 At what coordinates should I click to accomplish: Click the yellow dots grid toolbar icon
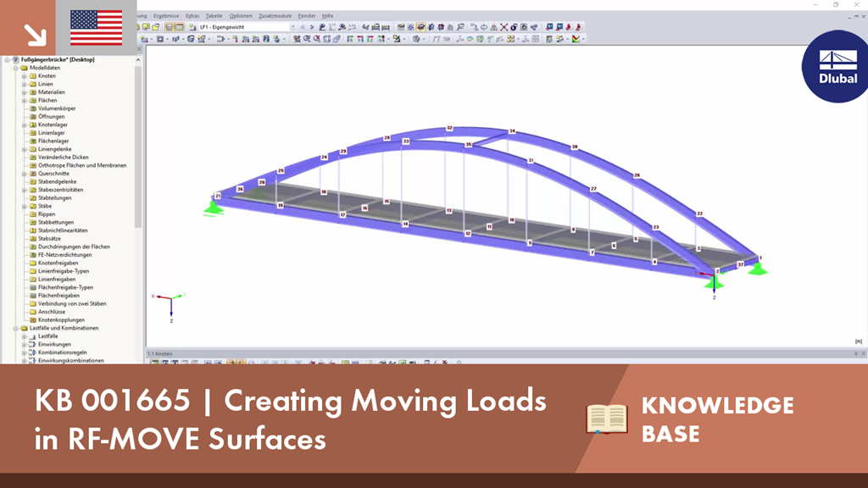pos(511,39)
